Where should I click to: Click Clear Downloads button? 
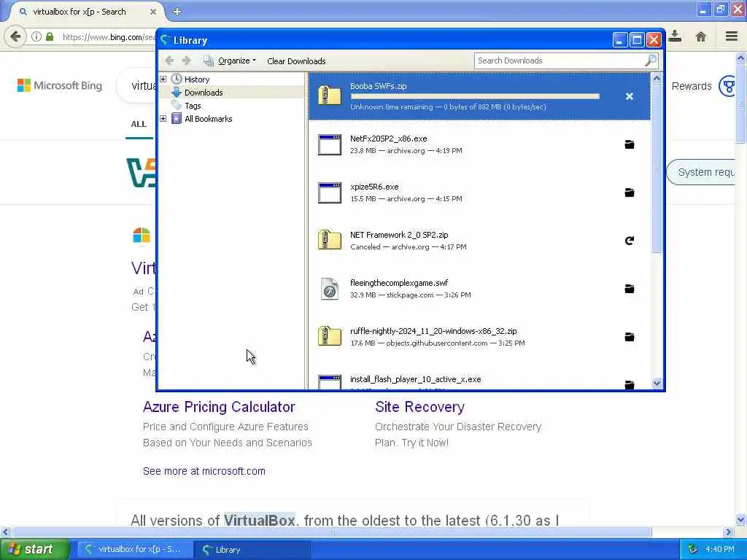(x=296, y=61)
